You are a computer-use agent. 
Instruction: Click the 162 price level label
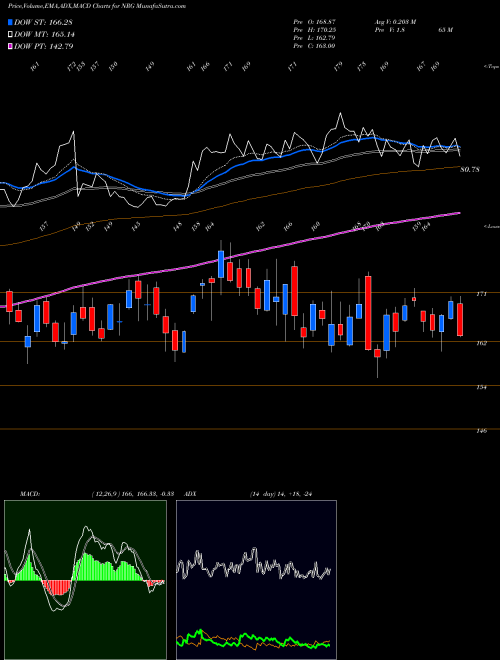481,343
